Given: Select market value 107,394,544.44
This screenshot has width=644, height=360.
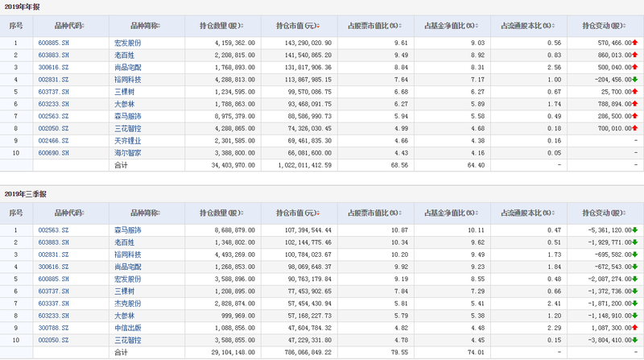Looking at the screenshot, I should 308,230.
